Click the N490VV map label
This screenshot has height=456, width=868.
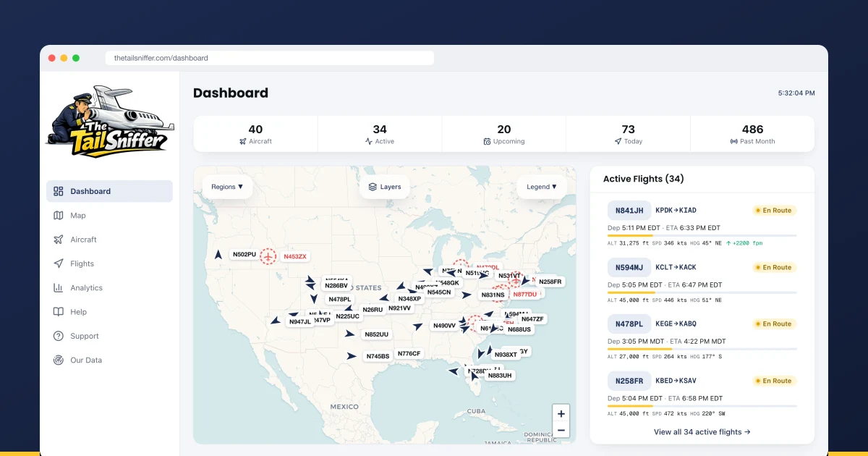coord(444,326)
